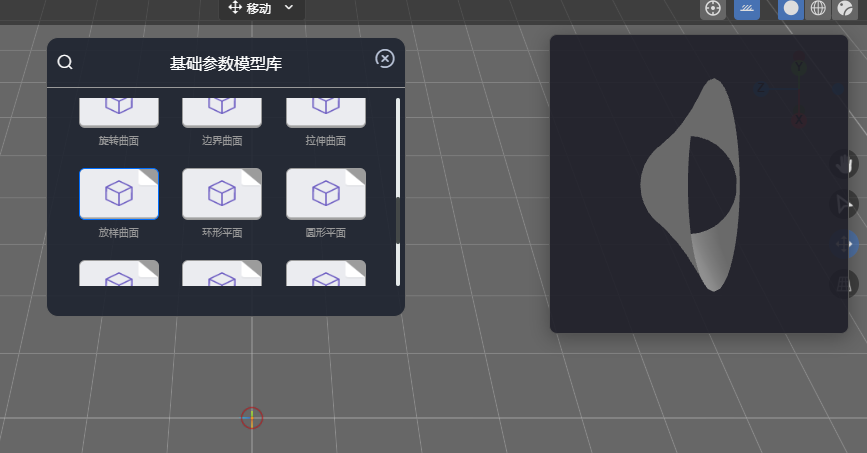Select the hand pan tool
This screenshot has width=867, height=453.
pyautogui.click(x=846, y=164)
